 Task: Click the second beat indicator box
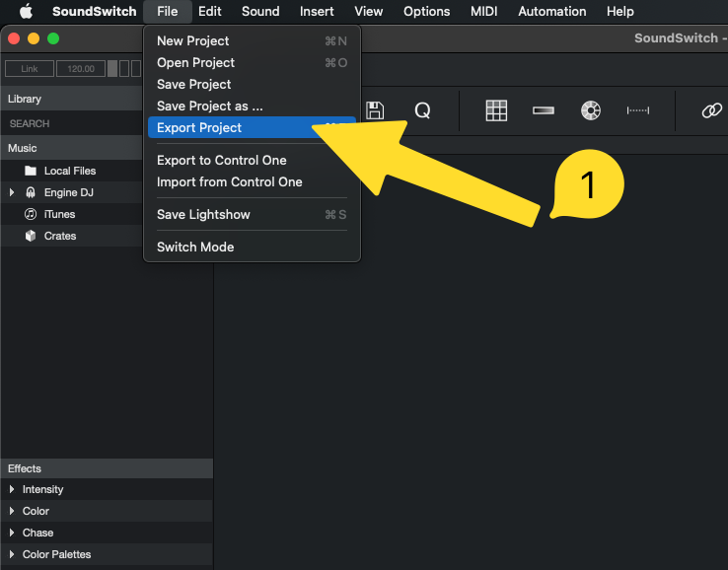(124, 69)
